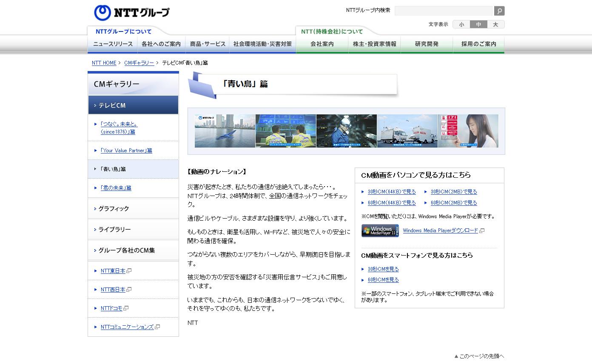Go to CMギャラリー breadcrumb link
Viewport: 592px width, 364px height.
click(x=139, y=63)
